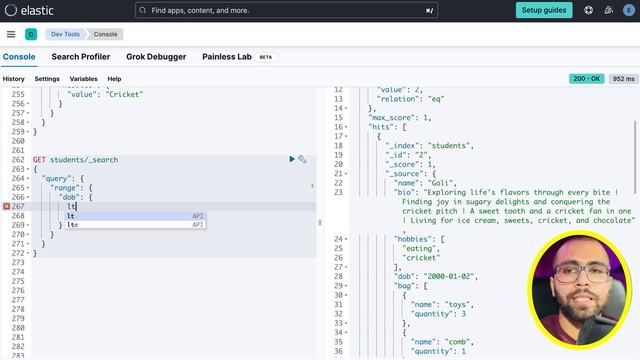This screenshot has height=360, width=640.
Task: Click the "_index": "students" output line
Action: point(429,146)
